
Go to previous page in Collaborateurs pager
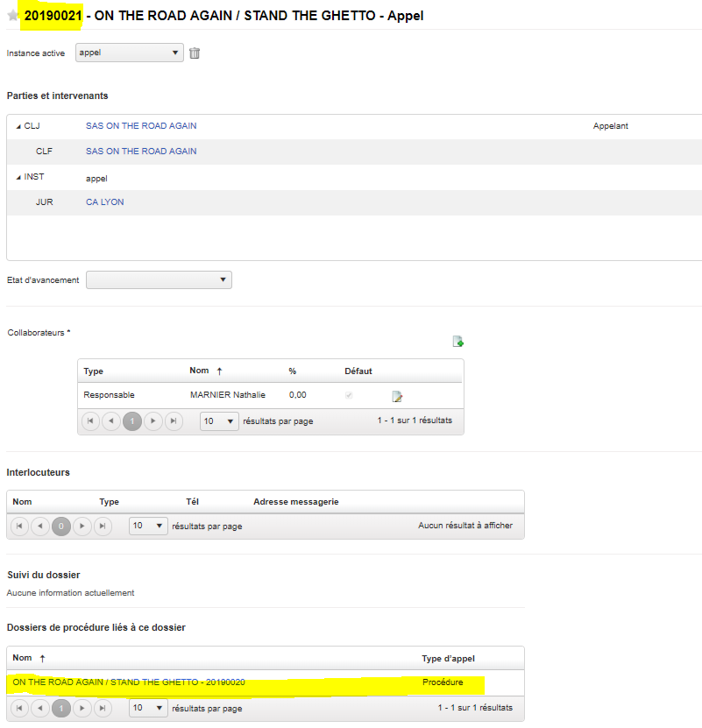point(111,421)
